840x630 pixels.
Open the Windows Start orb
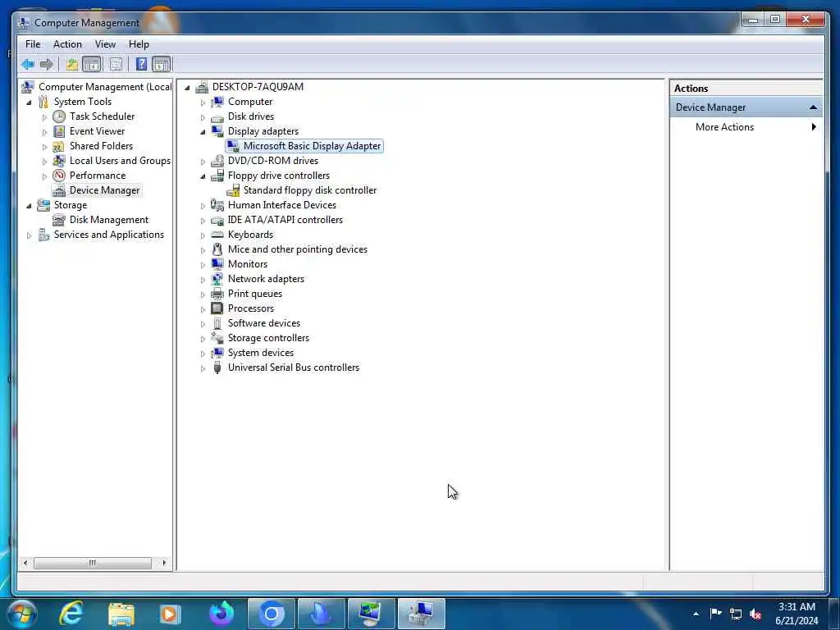21,614
